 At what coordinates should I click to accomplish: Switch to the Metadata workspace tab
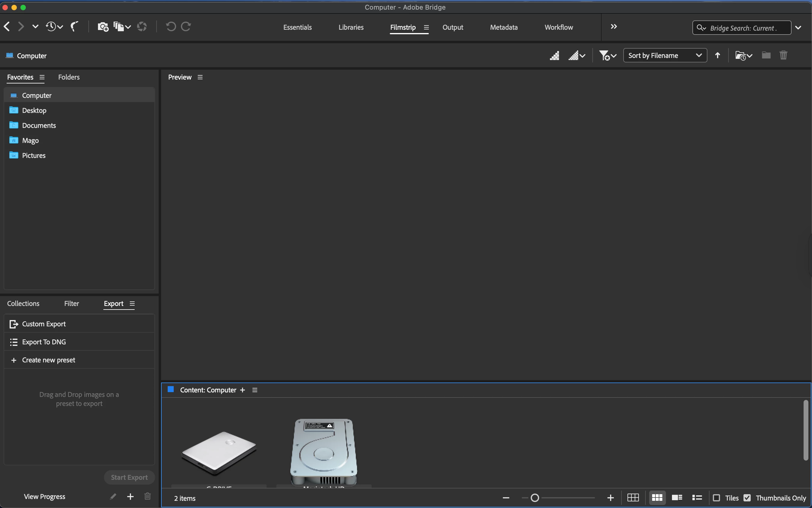[x=504, y=27]
